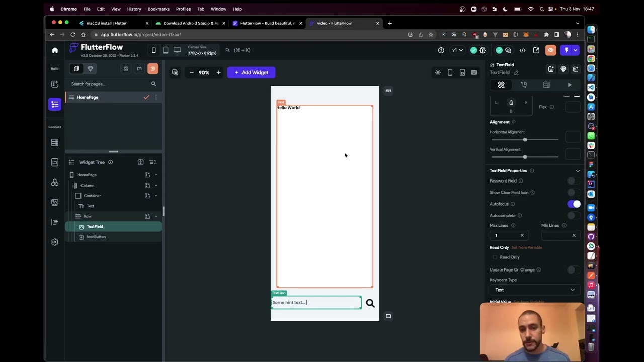Open the Actions tab in properties panel
Image resolution: width=644 pixels, height=362 pixels.
524,85
